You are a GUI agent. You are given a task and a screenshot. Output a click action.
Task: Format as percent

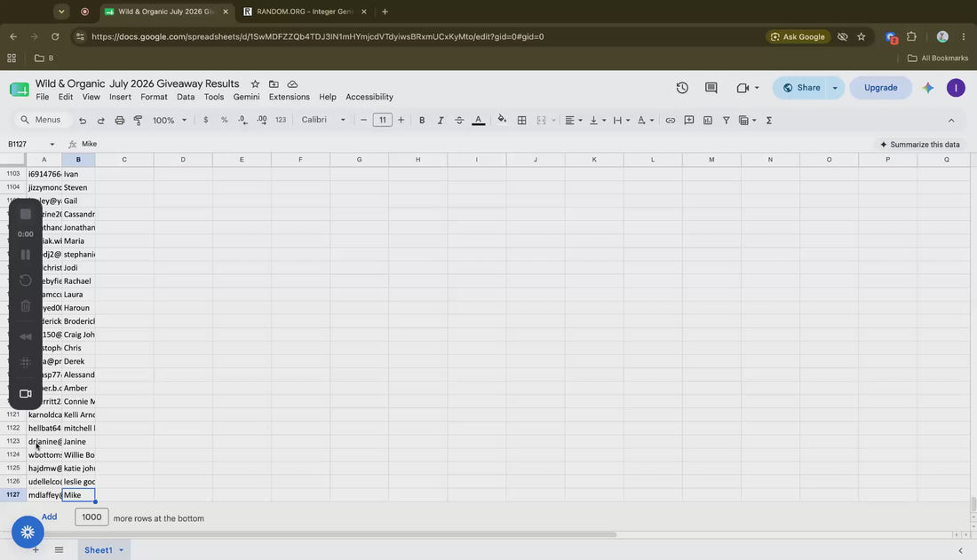[x=225, y=120]
